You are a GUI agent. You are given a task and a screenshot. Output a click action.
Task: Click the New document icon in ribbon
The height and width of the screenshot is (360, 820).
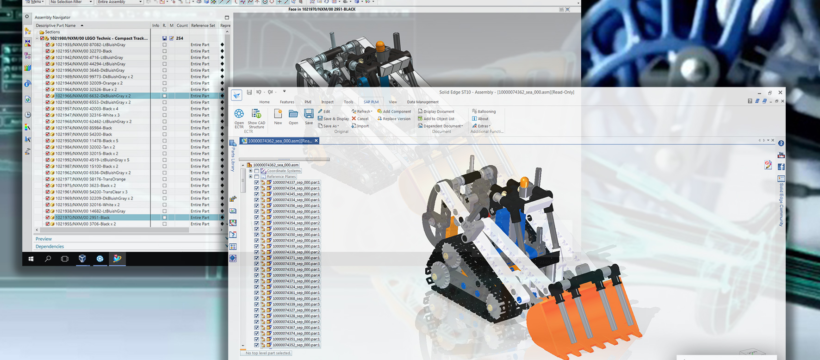tap(278, 114)
